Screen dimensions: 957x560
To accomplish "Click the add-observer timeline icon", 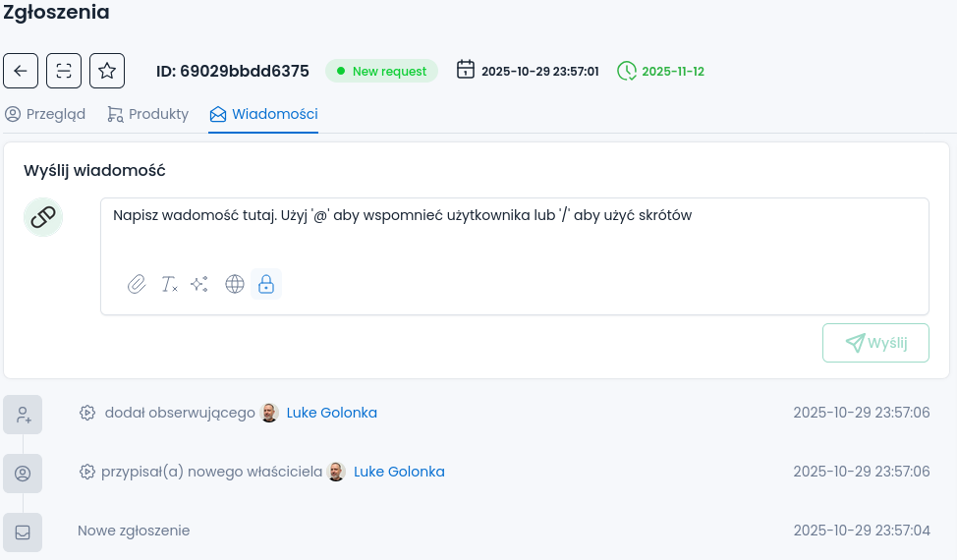I will pos(23,415).
